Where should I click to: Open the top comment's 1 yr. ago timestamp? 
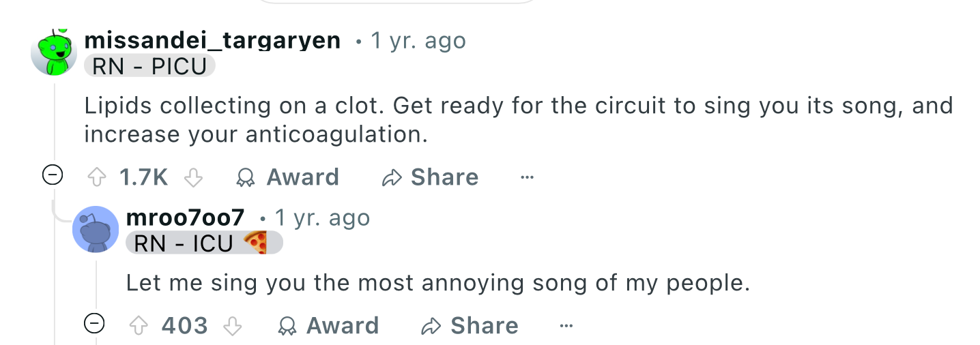coord(418,41)
